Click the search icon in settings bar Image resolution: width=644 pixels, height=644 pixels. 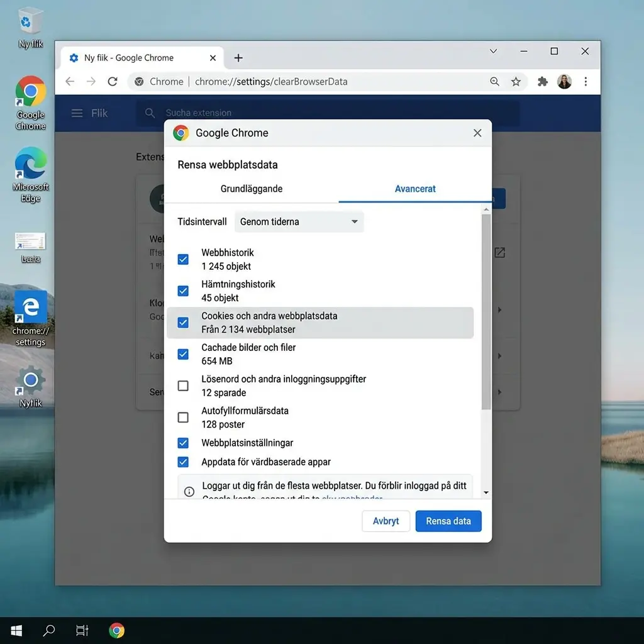(x=150, y=113)
